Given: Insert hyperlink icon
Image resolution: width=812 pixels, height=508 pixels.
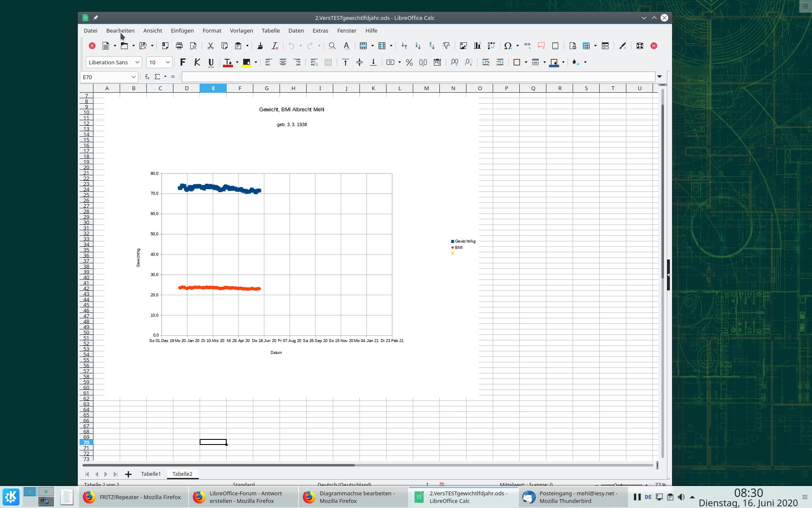Looking at the screenshot, I should pos(527,46).
